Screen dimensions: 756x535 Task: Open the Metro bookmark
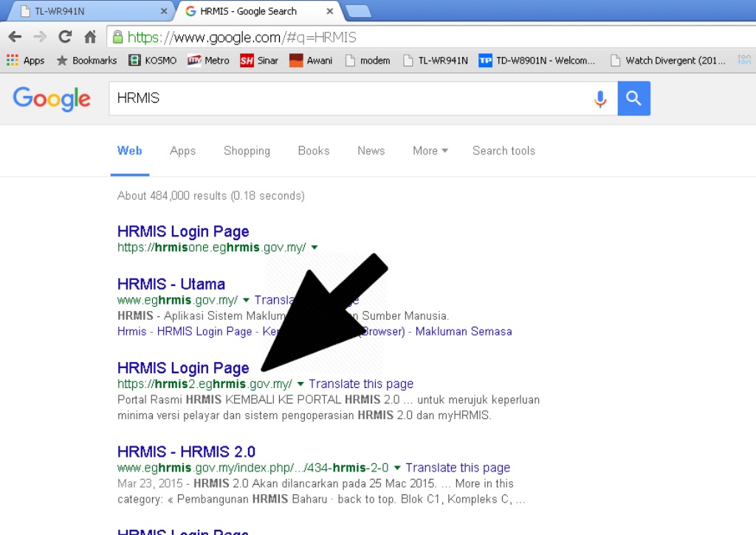pyautogui.click(x=208, y=61)
